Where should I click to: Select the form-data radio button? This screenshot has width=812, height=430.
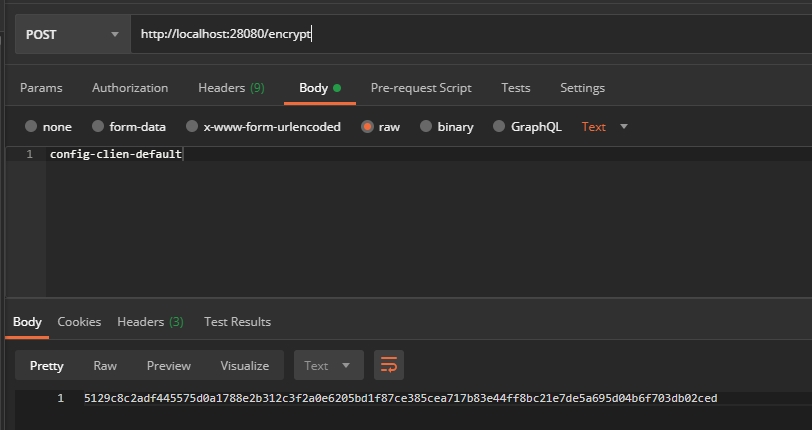[98, 126]
